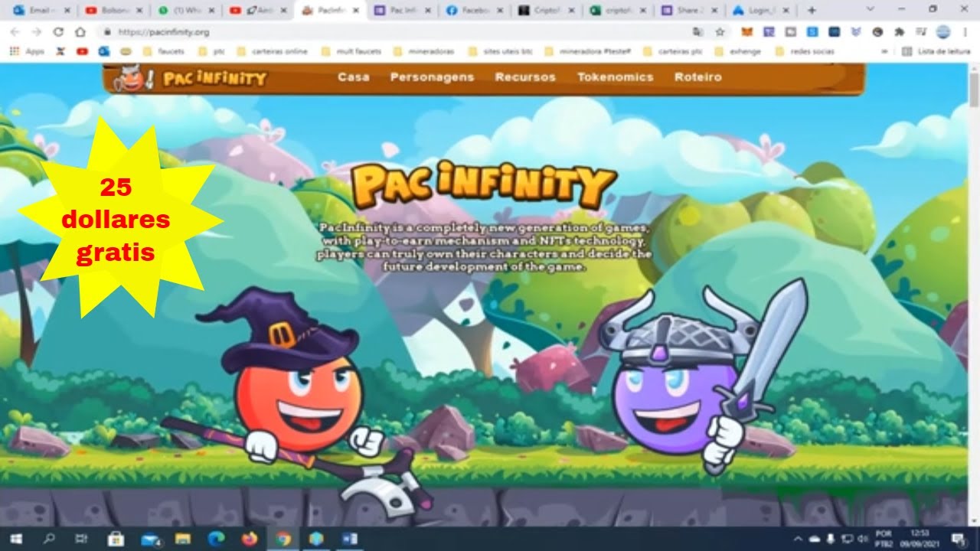This screenshot has width=980, height=551.
Task: Open Task View on the taskbar
Action: [82, 538]
